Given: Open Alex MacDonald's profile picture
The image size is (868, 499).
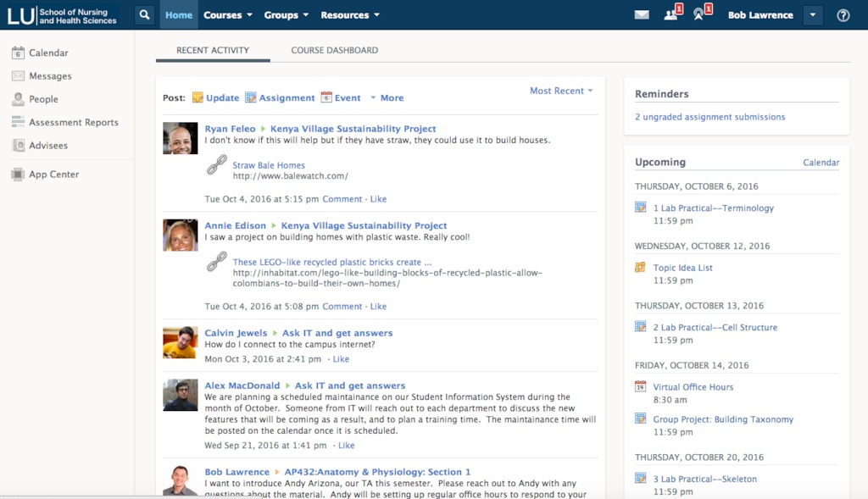Looking at the screenshot, I should click(x=180, y=395).
